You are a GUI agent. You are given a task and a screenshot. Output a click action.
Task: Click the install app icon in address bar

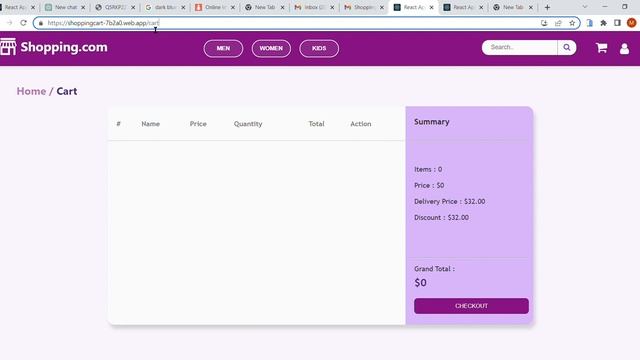544,23
